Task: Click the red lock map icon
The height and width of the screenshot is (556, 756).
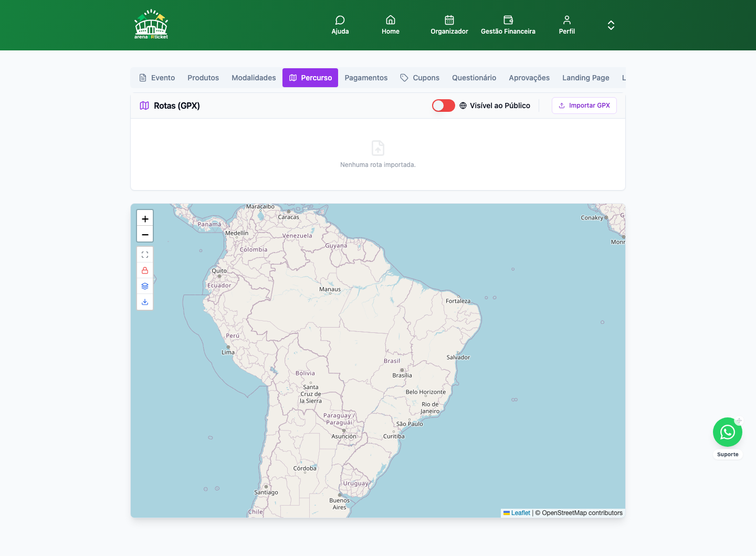Action: coord(145,270)
